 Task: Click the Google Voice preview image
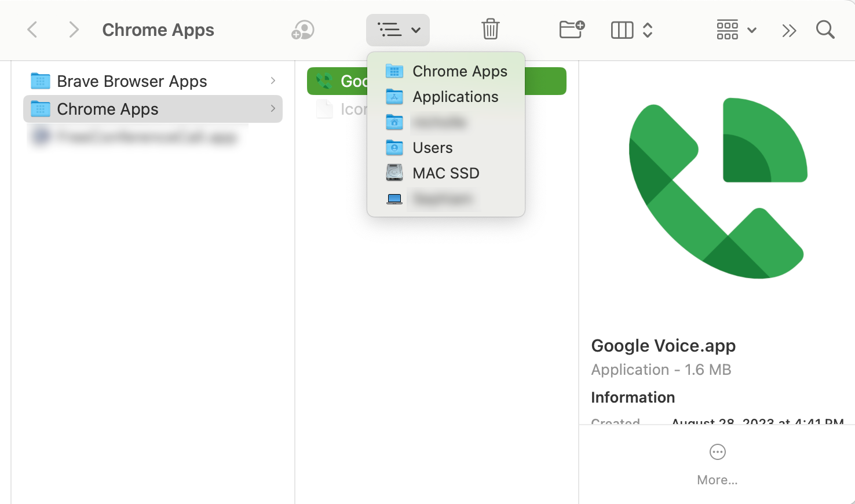[718, 188]
